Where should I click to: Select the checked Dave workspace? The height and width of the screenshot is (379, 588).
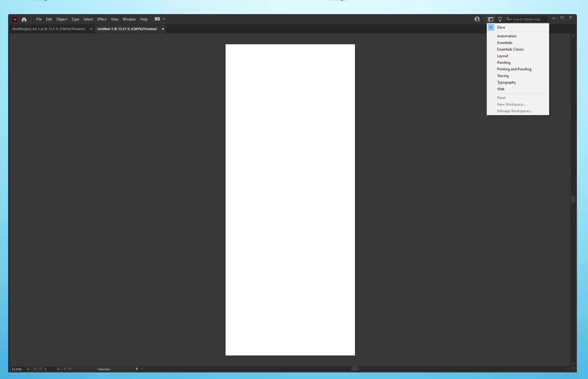pos(501,27)
